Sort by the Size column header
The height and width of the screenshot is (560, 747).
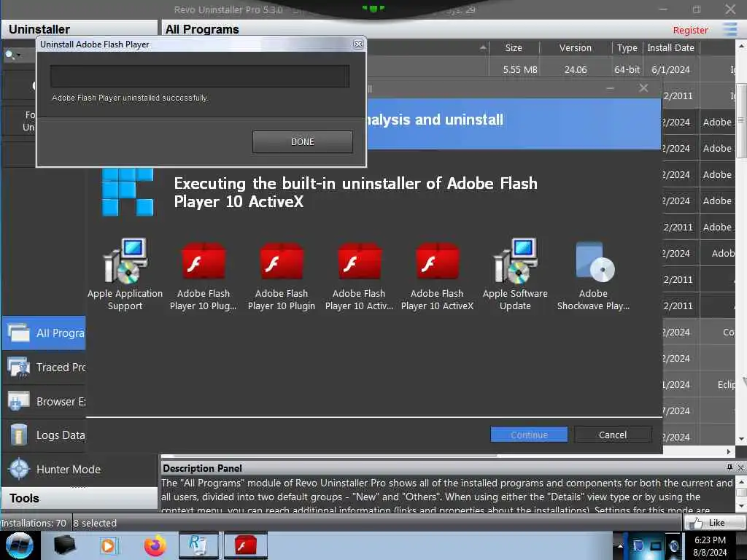tap(514, 47)
